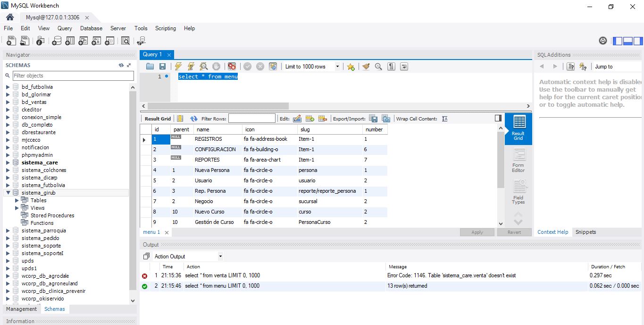Import records from external file icon
The width and height of the screenshot is (644, 325).
386,119
